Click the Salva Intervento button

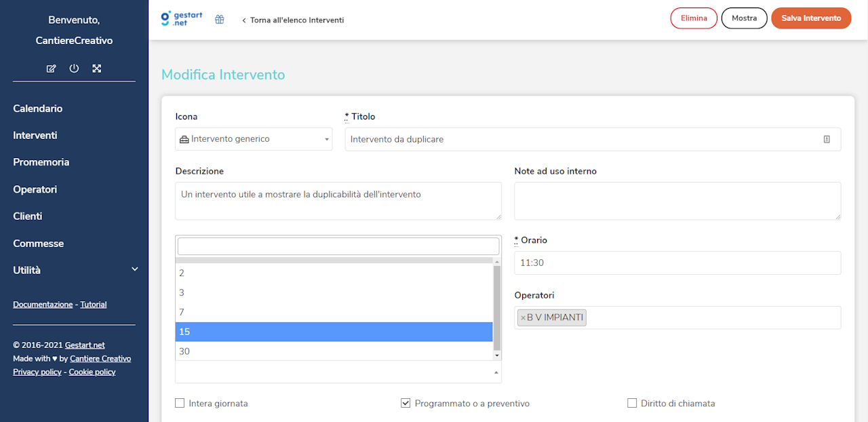(811, 18)
